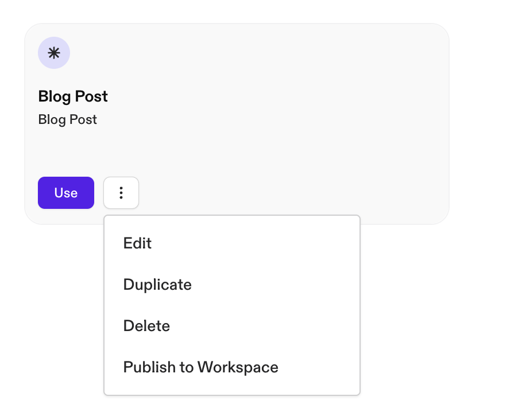Click the Use button
This screenshot has width=518, height=420.
66,193
